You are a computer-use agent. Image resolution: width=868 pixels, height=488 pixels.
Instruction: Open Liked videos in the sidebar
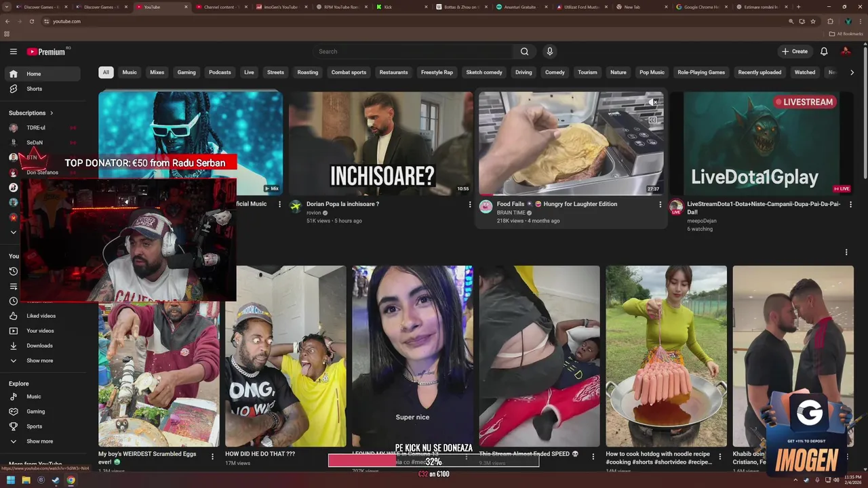(x=42, y=316)
